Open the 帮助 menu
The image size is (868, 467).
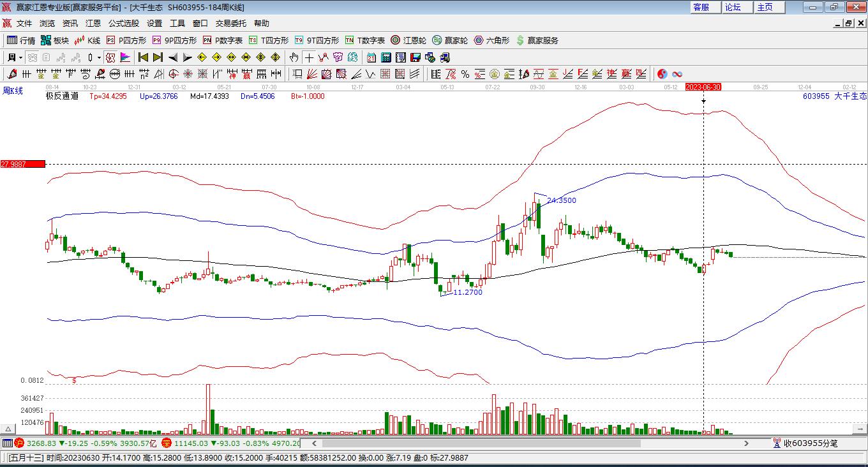[x=262, y=24]
